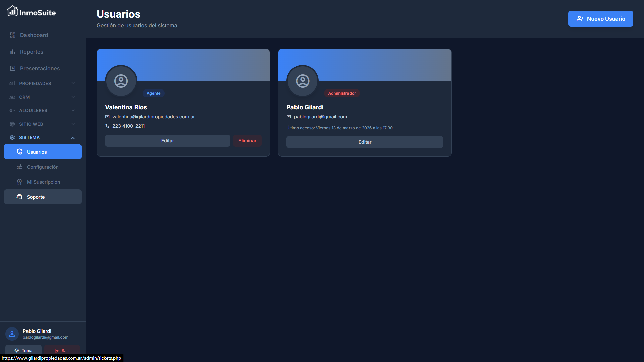Click Valentina Ríos avatar icon
This screenshot has width=644, height=362.
coord(121,81)
